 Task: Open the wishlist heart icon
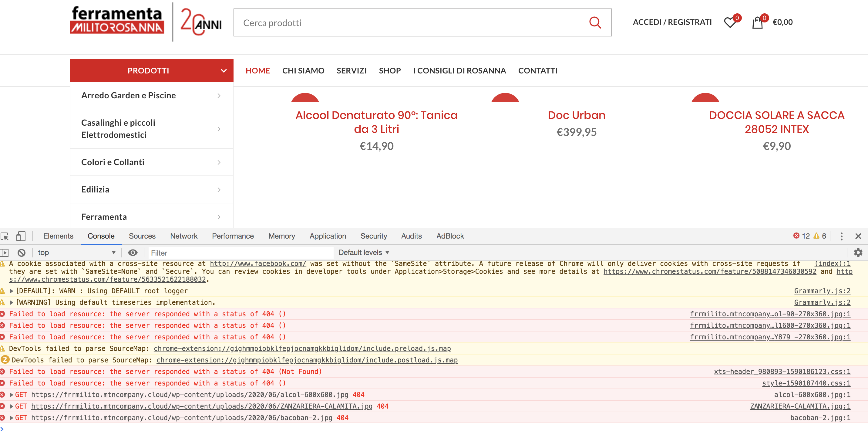pyautogui.click(x=730, y=22)
